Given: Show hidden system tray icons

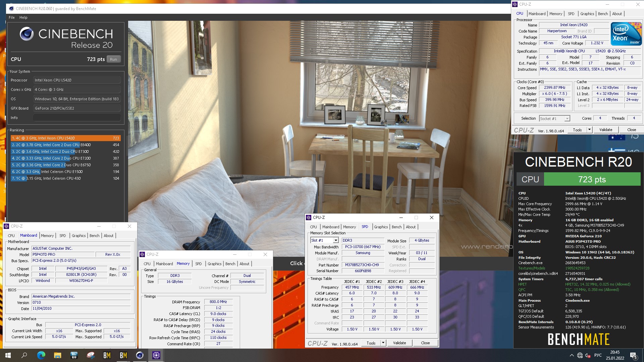Looking at the screenshot, I should click(572, 355).
